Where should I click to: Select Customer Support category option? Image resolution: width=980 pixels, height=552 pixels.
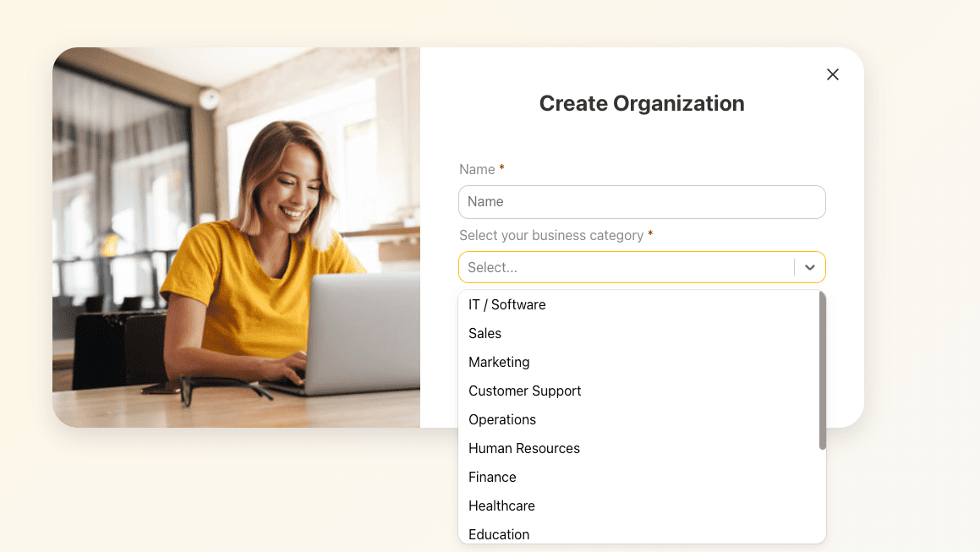click(524, 391)
